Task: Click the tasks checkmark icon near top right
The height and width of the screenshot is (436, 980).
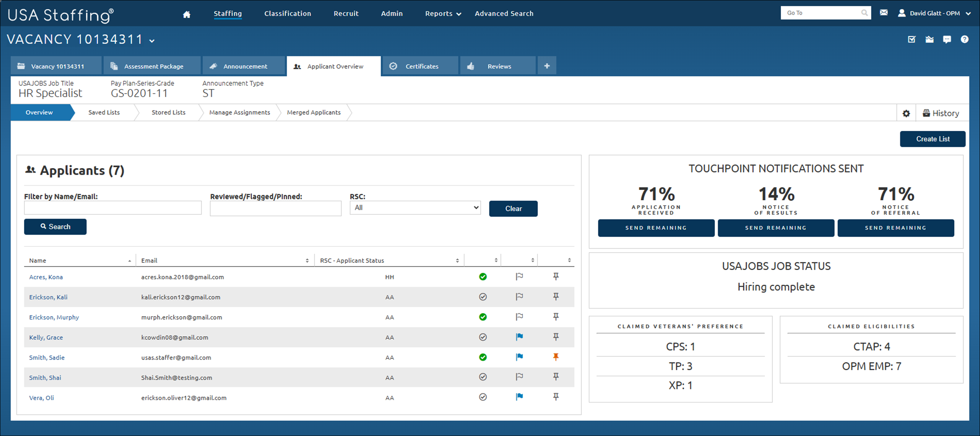Action: click(911, 39)
